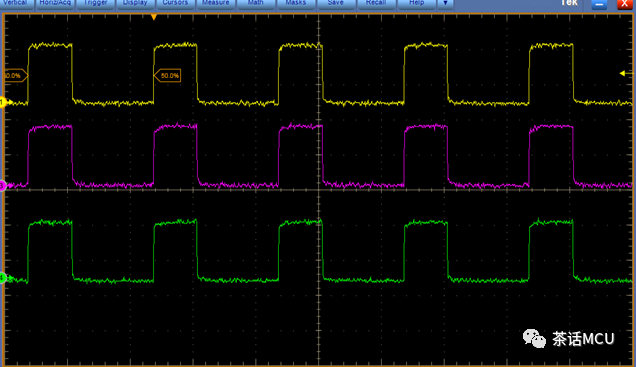Select the orange trigger position marker
This screenshot has width=636, height=367.
[x=154, y=17]
